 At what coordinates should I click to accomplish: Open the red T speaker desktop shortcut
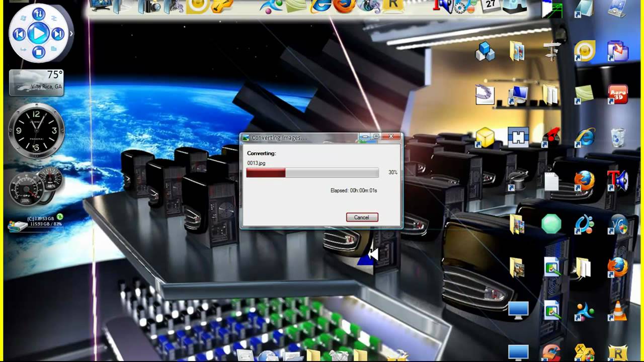618,181
